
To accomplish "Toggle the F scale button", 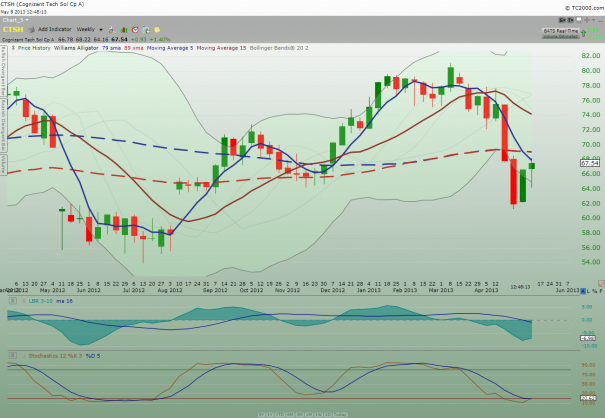I will pyautogui.click(x=601, y=291).
